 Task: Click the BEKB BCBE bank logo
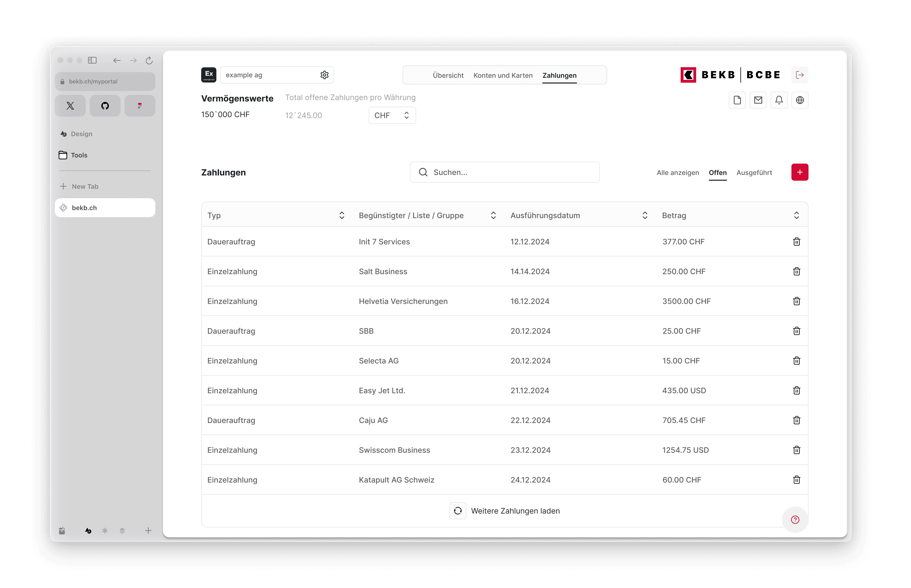(x=730, y=75)
